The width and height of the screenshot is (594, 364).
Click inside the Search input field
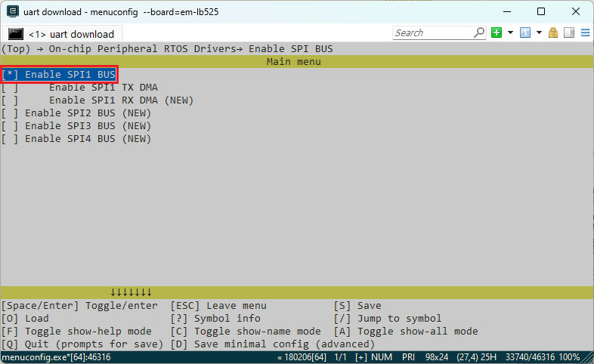[432, 33]
